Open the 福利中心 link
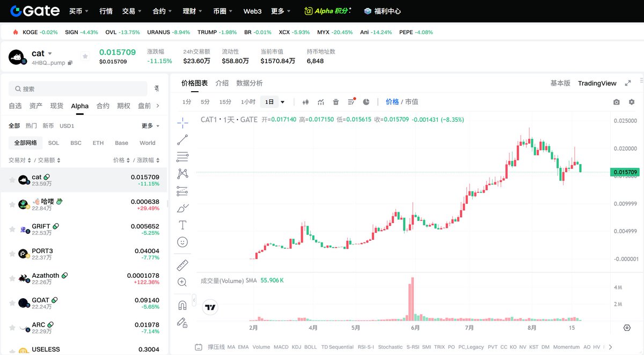Viewport: 644px width, 355px height. point(383,11)
